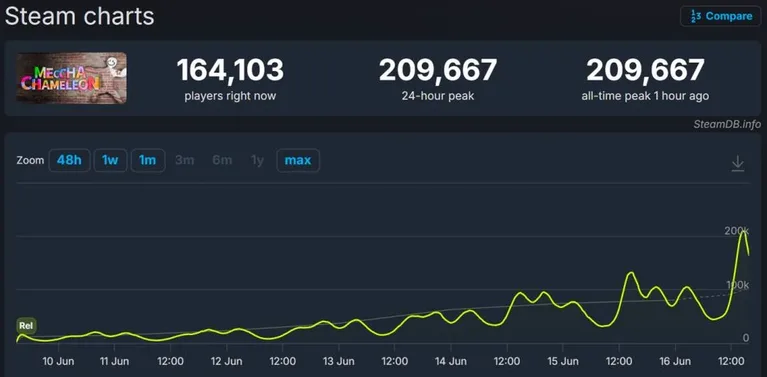The image size is (767, 377).
Task: Set chart zoom to 3m
Action: [x=184, y=160]
